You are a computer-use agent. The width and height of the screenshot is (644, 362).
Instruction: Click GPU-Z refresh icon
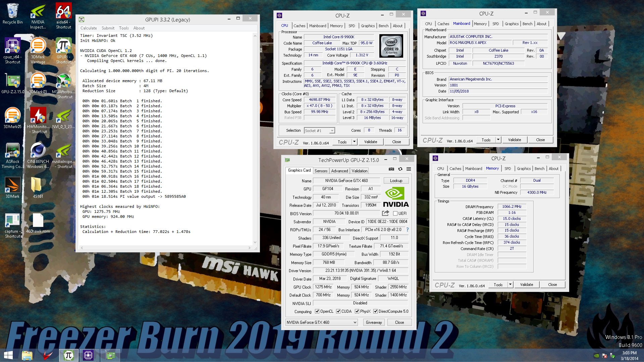(400, 169)
